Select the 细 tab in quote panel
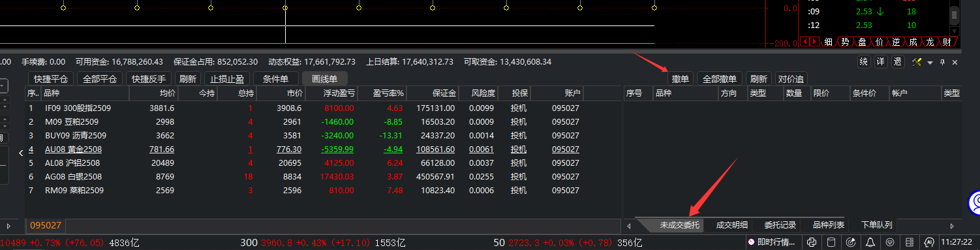The height and width of the screenshot is (250, 980). [x=829, y=42]
